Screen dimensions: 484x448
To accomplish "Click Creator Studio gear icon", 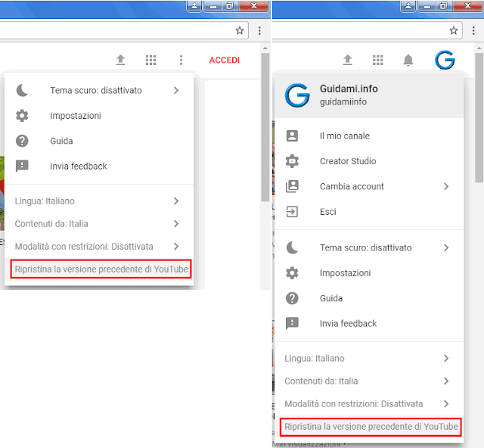I will [x=292, y=161].
